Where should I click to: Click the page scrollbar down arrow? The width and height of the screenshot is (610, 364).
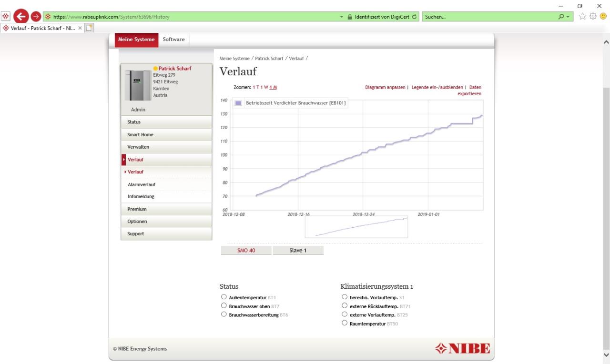coord(606,355)
